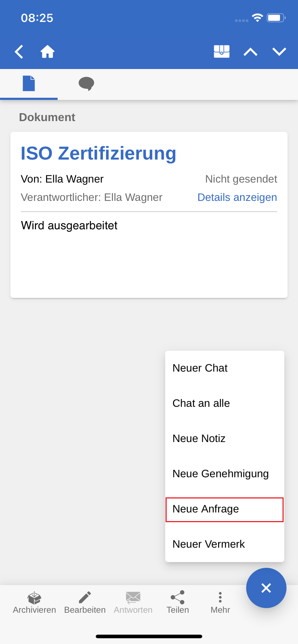Viewport: 298px width, 644px height.
Task: Close the floating action menu
Action: [x=266, y=588]
